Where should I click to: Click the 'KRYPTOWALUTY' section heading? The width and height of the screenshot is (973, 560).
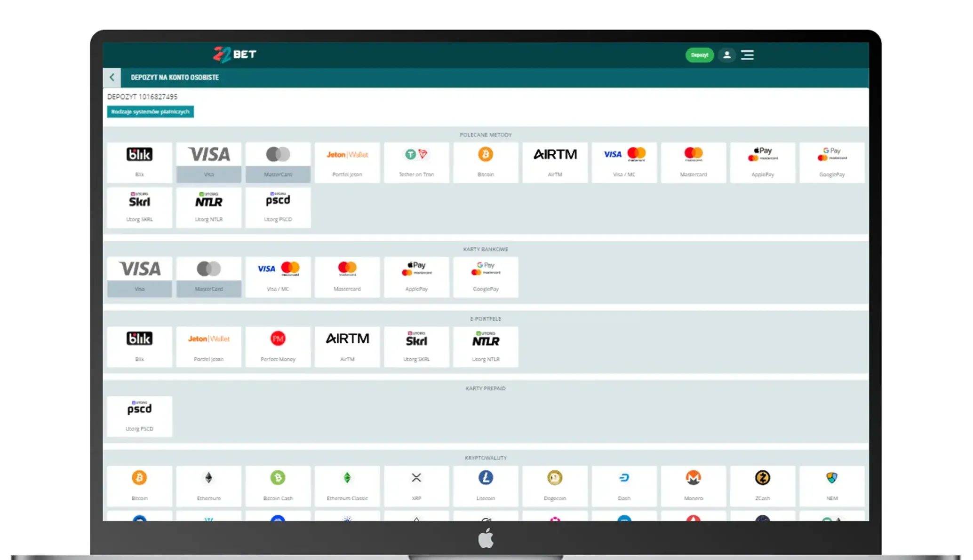click(486, 458)
